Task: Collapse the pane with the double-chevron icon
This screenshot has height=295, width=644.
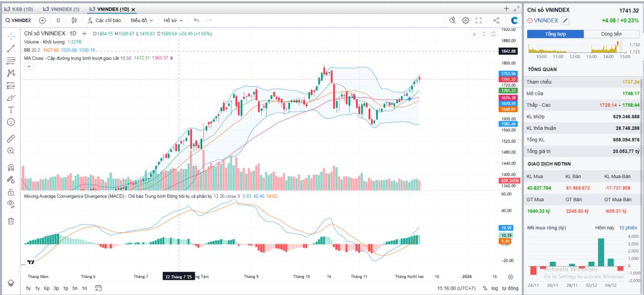Action: 484,33
